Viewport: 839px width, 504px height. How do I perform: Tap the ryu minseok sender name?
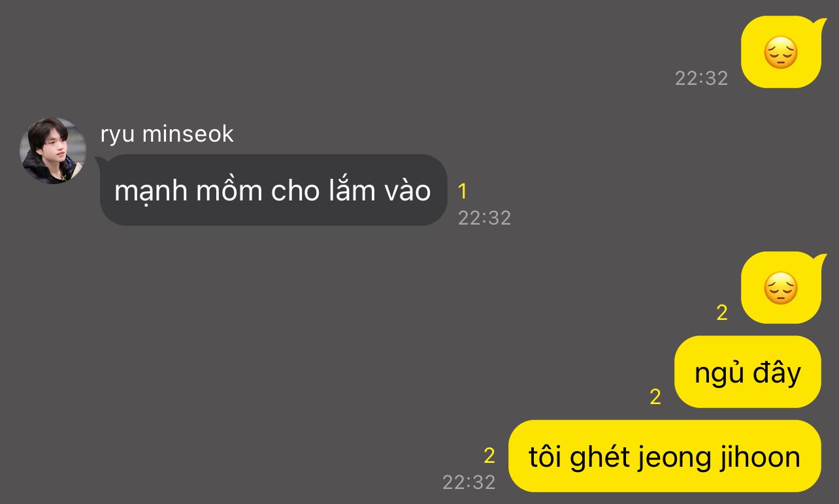pyautogui.click(x=167, y=134)
